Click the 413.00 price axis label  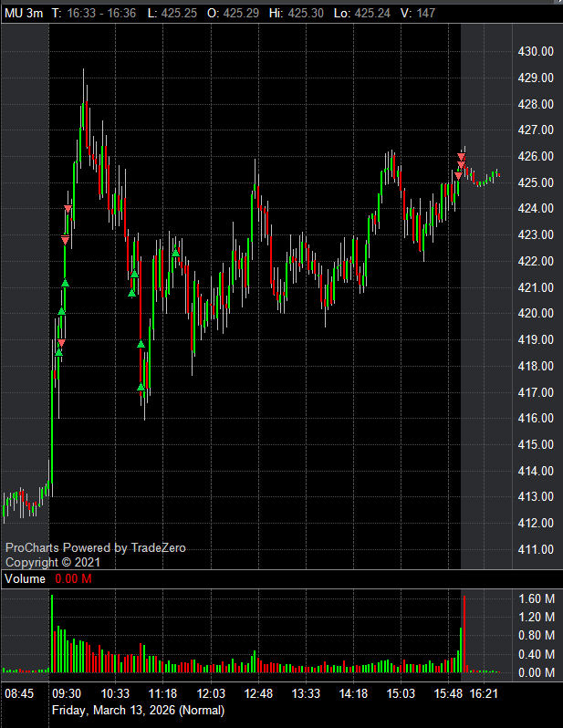click(536, 496)
